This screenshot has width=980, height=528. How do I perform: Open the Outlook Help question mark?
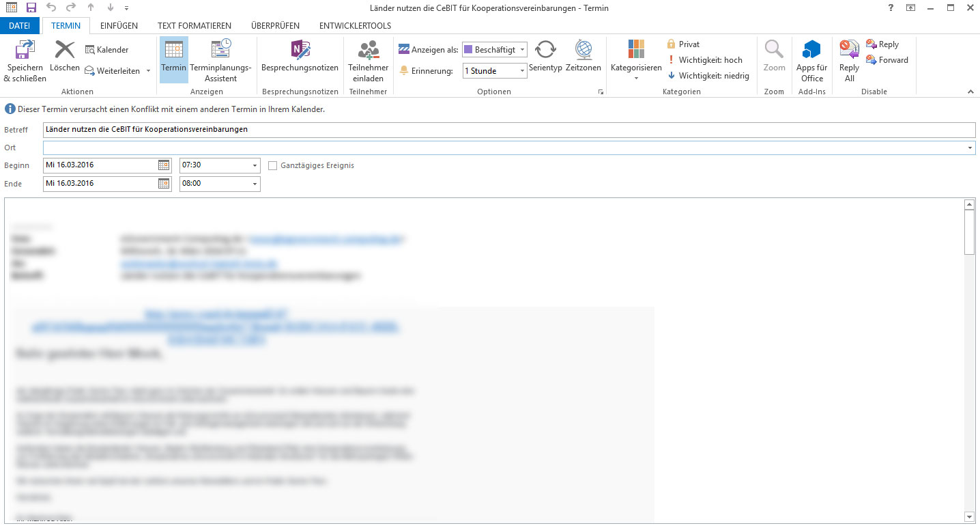(x=891, y=8)
